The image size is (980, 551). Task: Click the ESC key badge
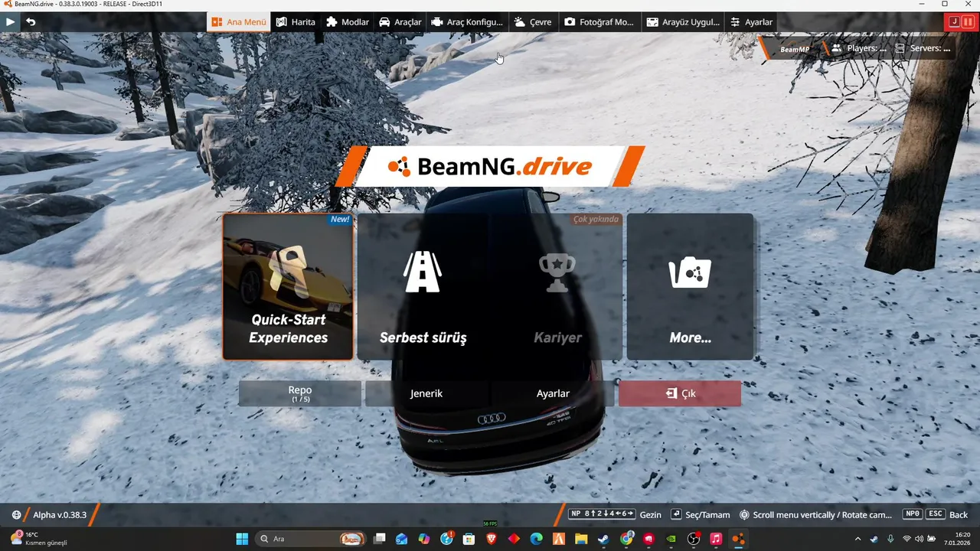(936, 514)
